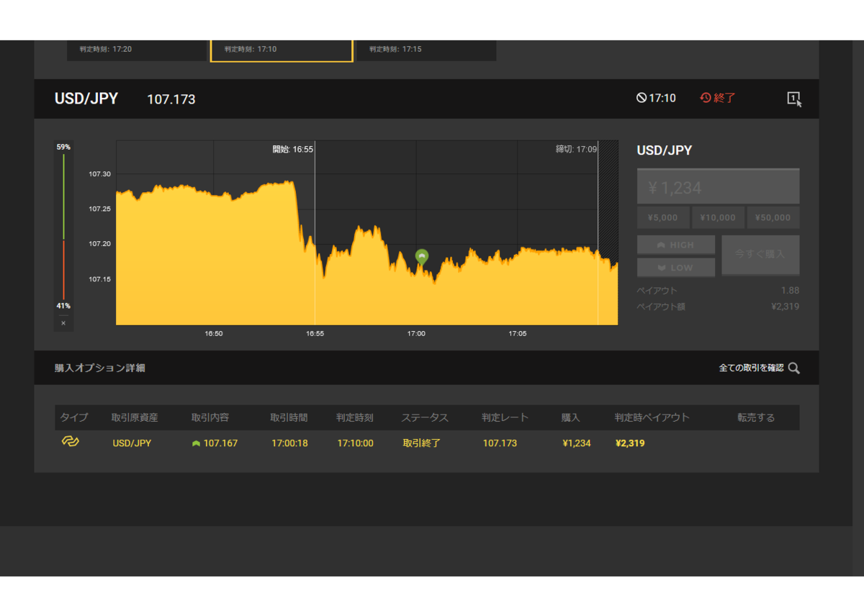Click the payout ratio value 1.88
Viewport: 864px width, 616px height.
coord(790,290)
